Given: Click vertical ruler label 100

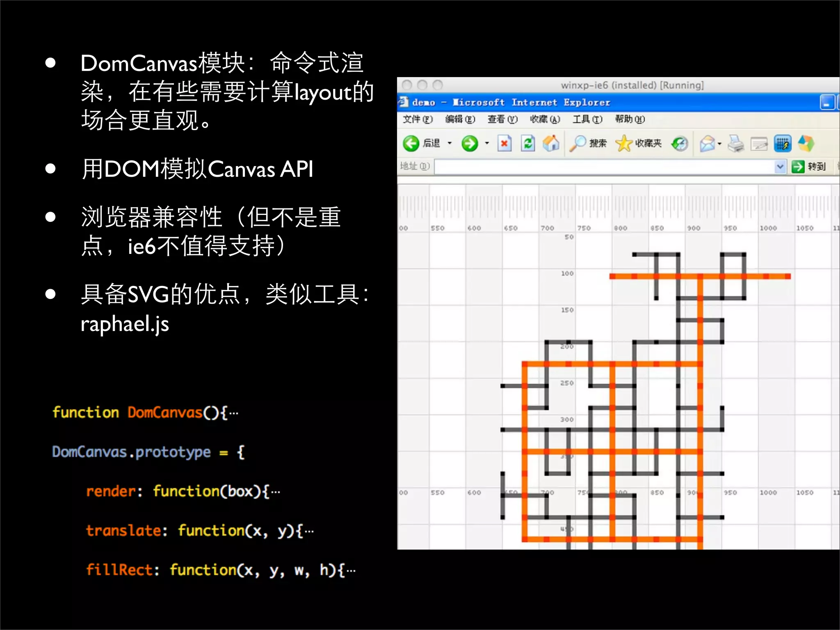Looking at the screenshot, I should [567, 274].
